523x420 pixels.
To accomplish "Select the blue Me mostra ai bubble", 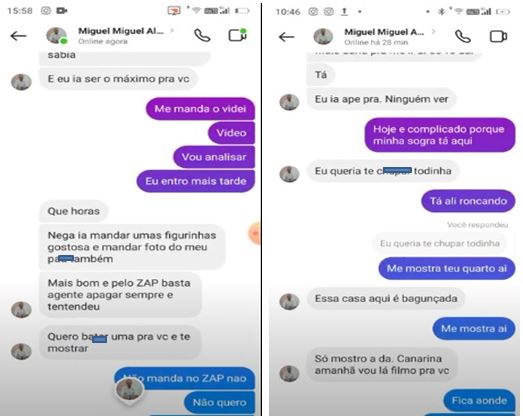I will coord(474,329).
